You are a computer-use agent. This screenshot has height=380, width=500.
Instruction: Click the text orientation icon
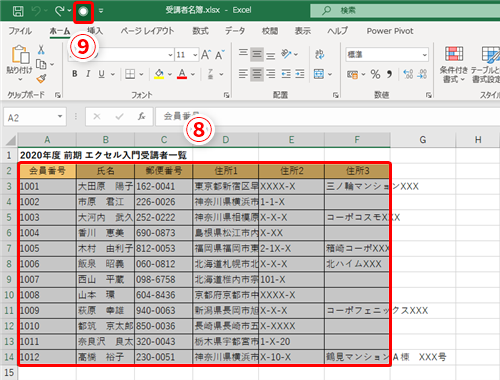(x=286, y=54)
